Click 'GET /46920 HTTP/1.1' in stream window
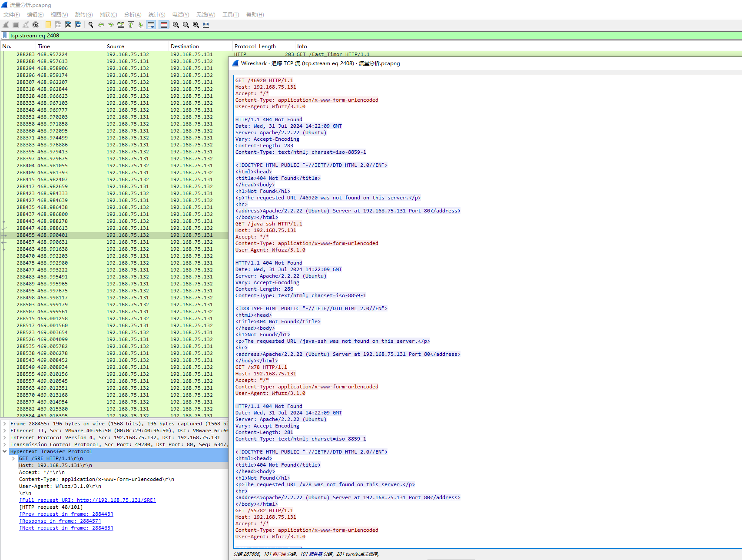This screenshot has height=560, width=742. point(264,80)
